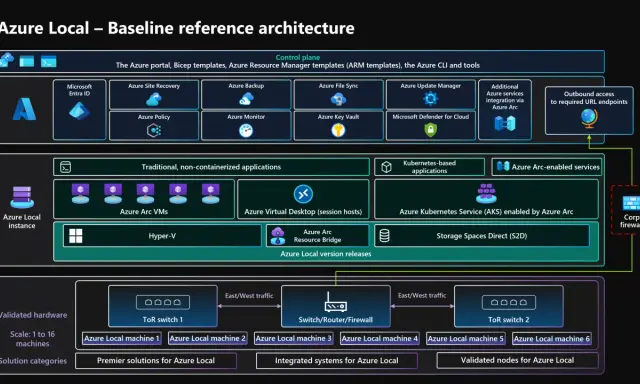Click the last Azure Arc VM icon
640x384 pixels.
tap(211, 193)
